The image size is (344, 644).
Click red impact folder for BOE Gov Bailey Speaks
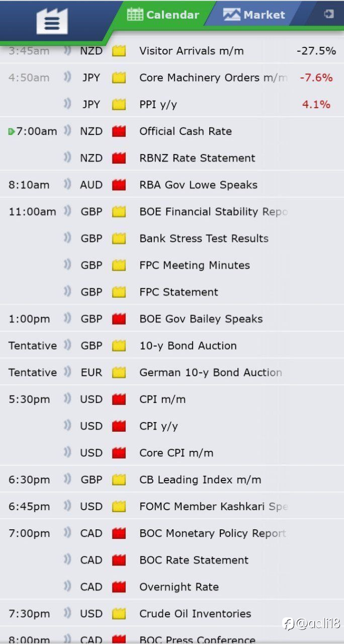pyautogui.click(x=119, y=319)
